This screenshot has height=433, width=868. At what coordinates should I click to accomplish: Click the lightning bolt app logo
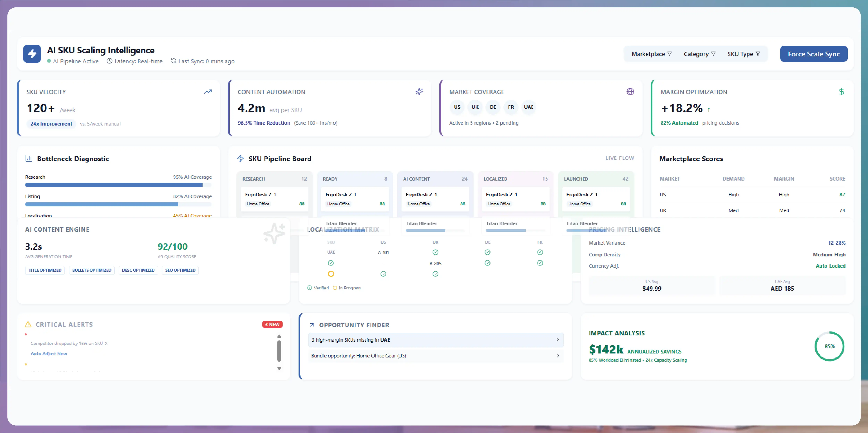[x=32, y=54]
